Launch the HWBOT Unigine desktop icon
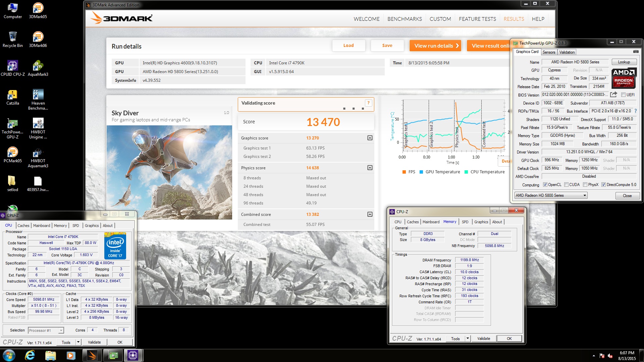Screen dimensions: 644x362 click(38, 128)
